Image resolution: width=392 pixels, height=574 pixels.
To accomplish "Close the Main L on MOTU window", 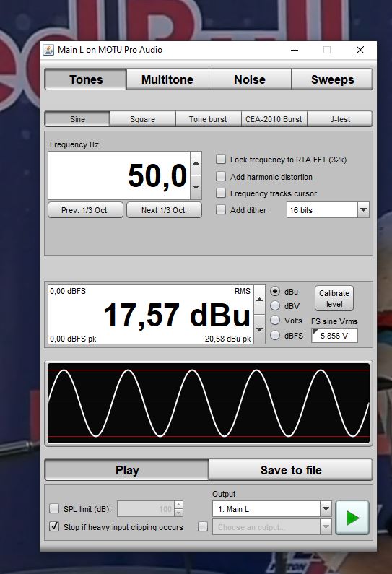I will (x=360, y=50).
